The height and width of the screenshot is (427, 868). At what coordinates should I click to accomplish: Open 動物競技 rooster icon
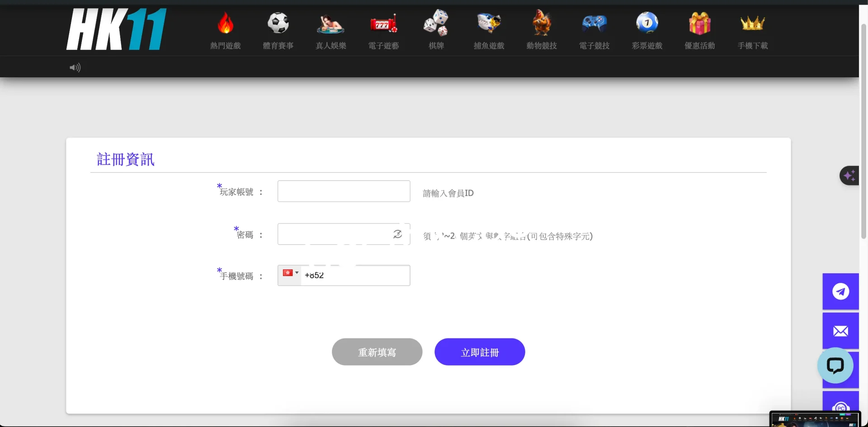[542, 23]
